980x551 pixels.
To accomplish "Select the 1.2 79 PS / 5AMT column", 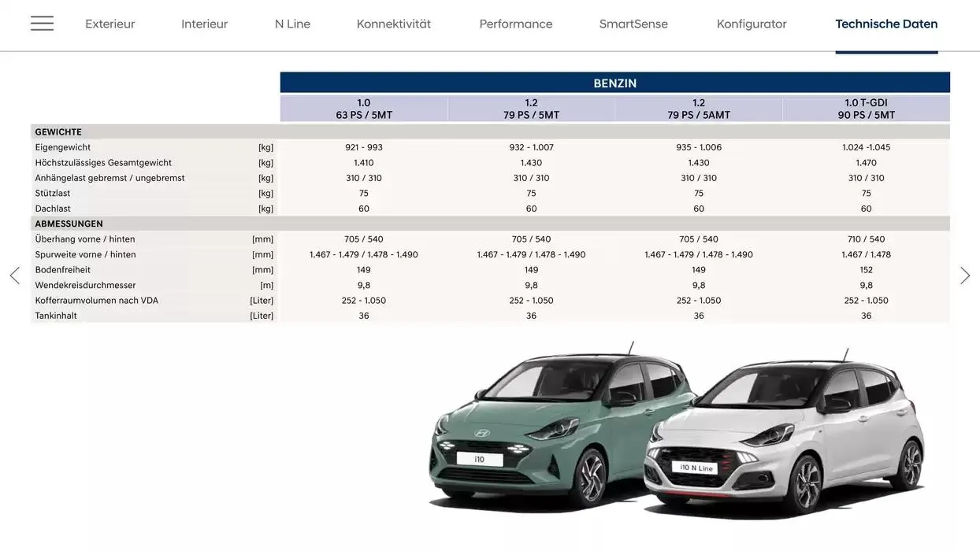I will click(x=698, y=107).
